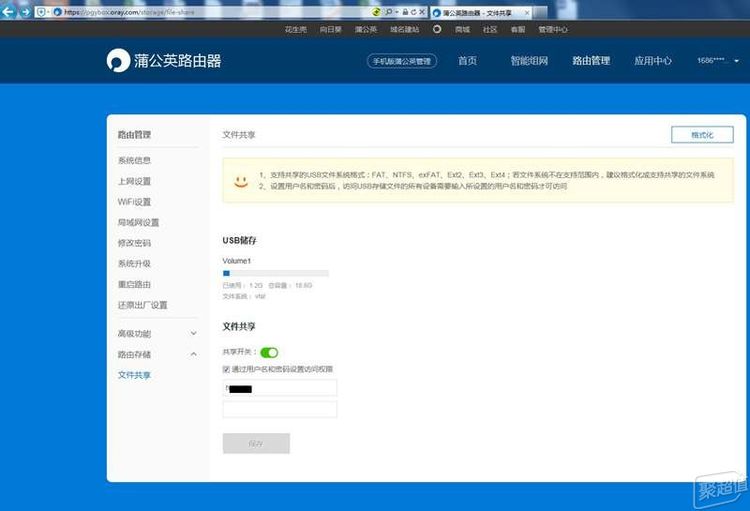Open 还原出厂设置 in the sidebar
The height and width of the screenshot is (511, 750).
(143, 305)
